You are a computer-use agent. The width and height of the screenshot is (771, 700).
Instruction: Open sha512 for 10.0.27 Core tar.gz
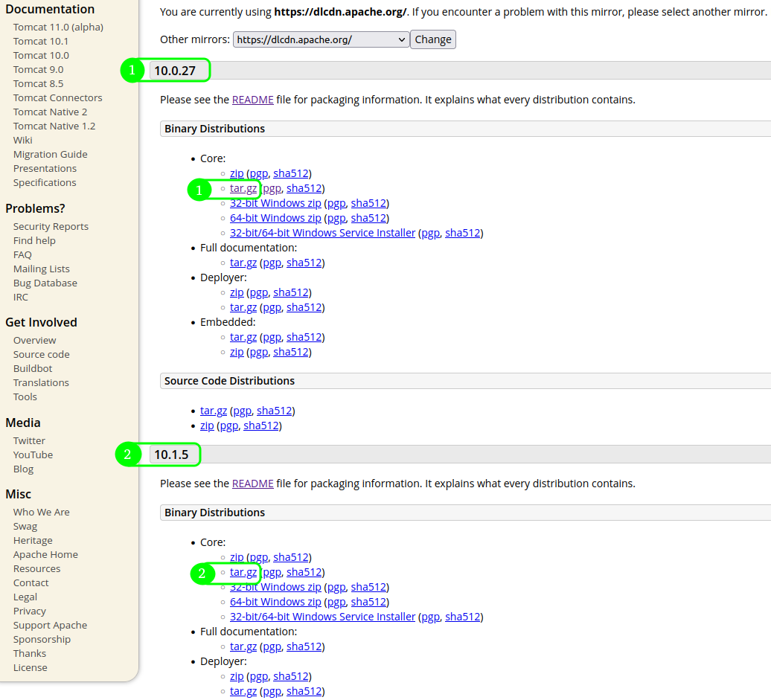[304, 188]
